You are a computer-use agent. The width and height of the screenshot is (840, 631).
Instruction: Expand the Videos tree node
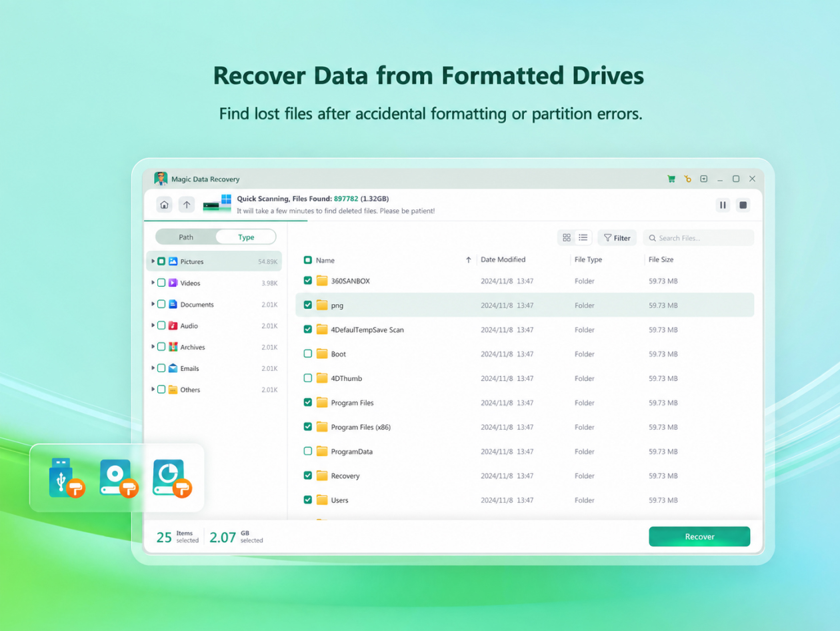coord(153,283)
